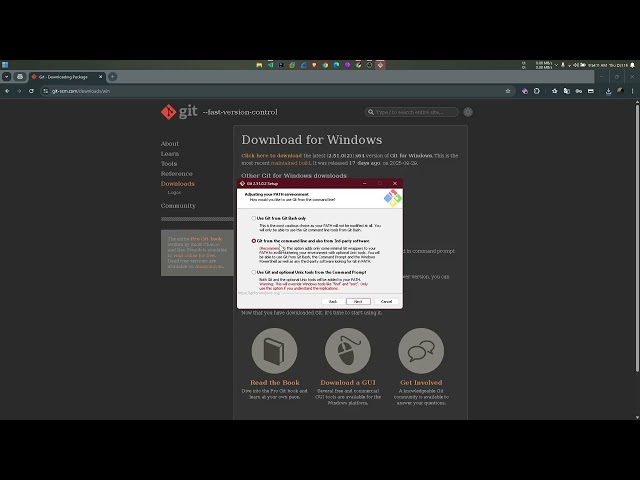
Task: Go back in the browser
Action: coord(7,91)
